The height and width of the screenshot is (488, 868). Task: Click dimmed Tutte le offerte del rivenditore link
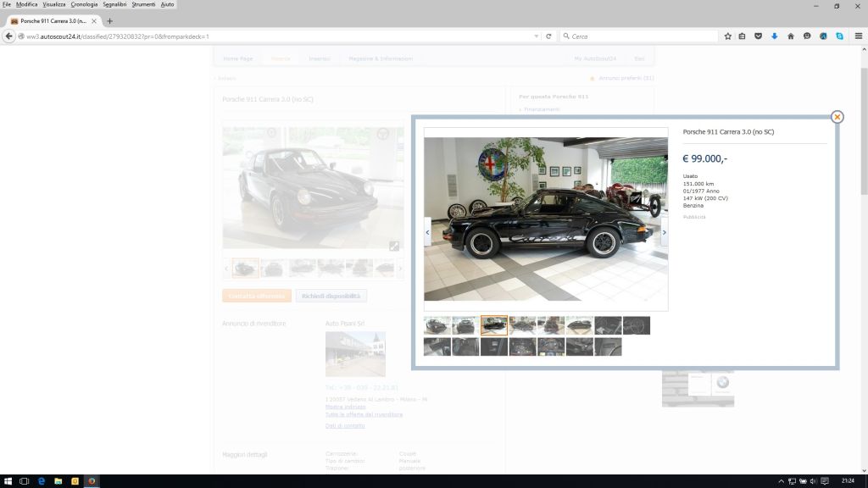coord(364,414)
